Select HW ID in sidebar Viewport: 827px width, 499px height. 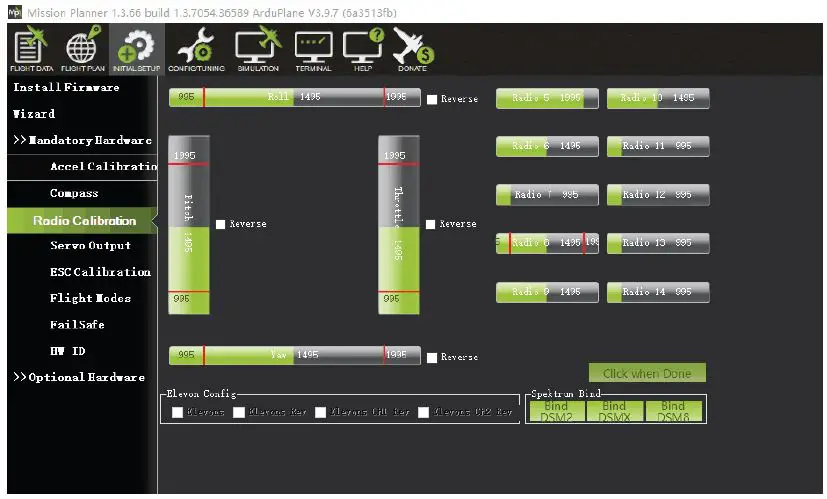[x=68, y=351]
